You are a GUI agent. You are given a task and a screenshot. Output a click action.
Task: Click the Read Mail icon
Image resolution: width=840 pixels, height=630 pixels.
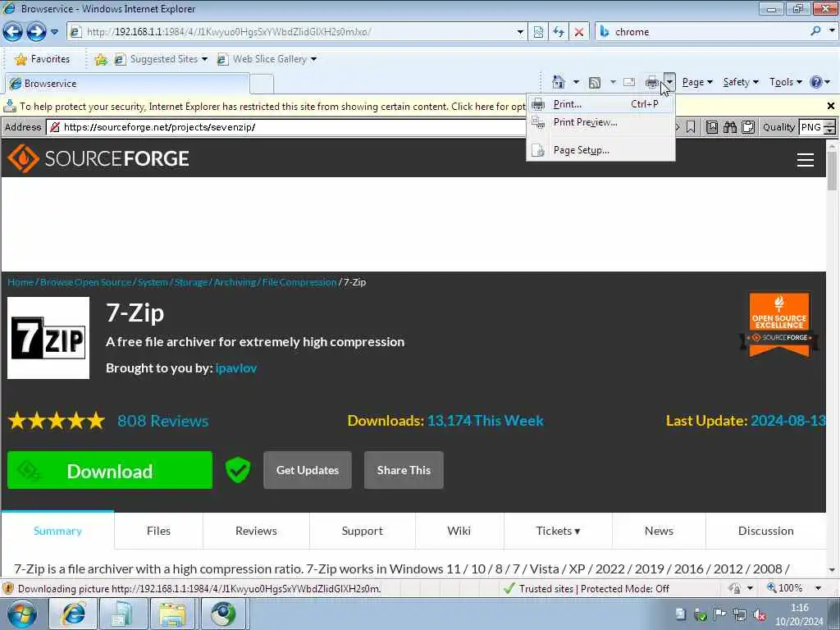pyautogui.click(x=629, y=83)
